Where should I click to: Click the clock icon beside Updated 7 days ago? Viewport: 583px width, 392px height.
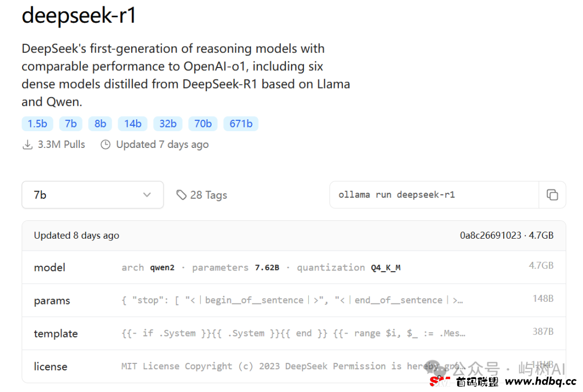106,145
